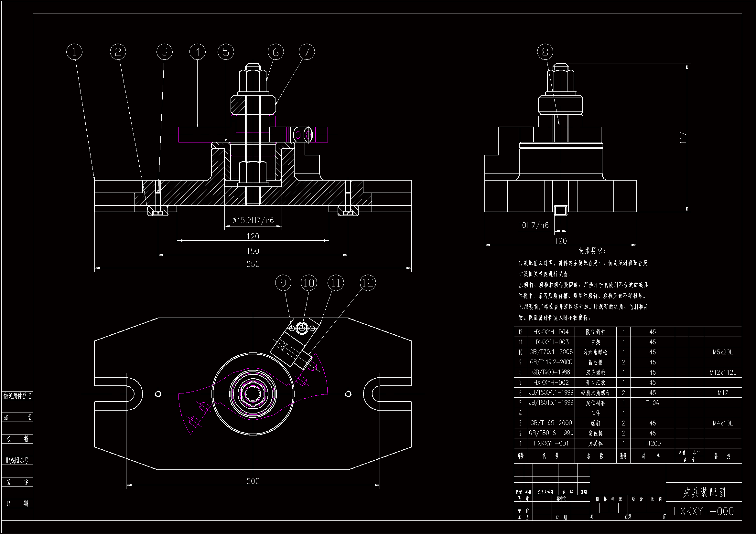Select balloon number 9 callout

tap(283, 283)
